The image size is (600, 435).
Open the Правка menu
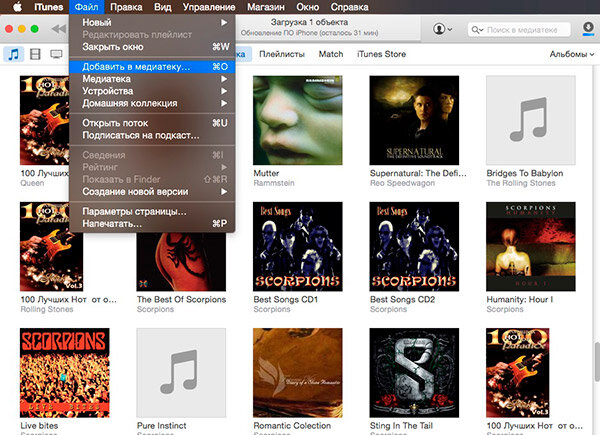[126, 7]
